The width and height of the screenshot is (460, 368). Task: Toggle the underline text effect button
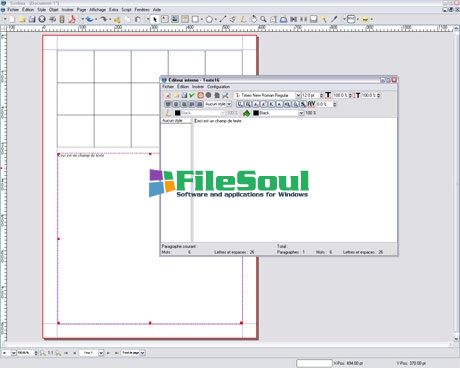pos(239,104)
